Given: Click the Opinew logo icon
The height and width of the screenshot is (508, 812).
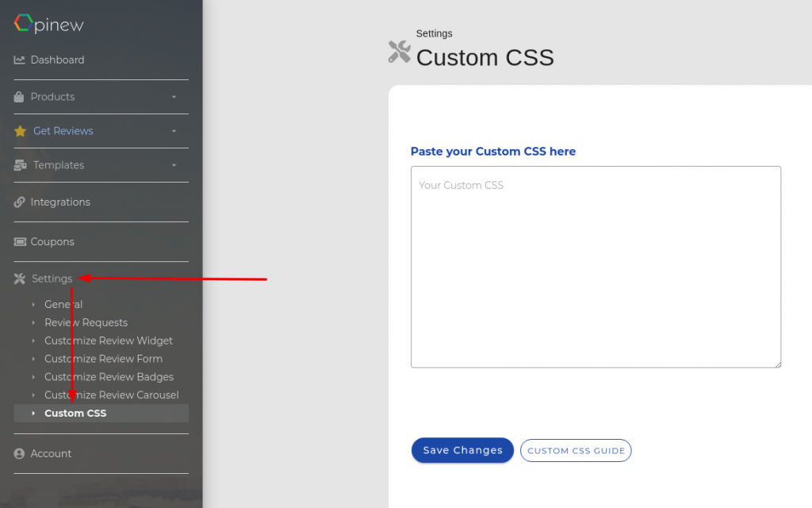Looking at the screenshot, I should pos(23,24).
